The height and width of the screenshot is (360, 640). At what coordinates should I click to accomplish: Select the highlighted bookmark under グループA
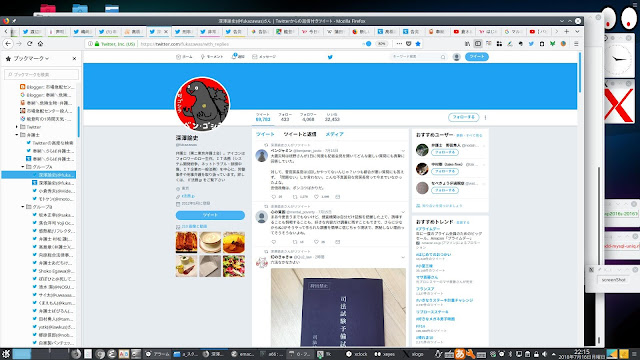tap(39, 175)
